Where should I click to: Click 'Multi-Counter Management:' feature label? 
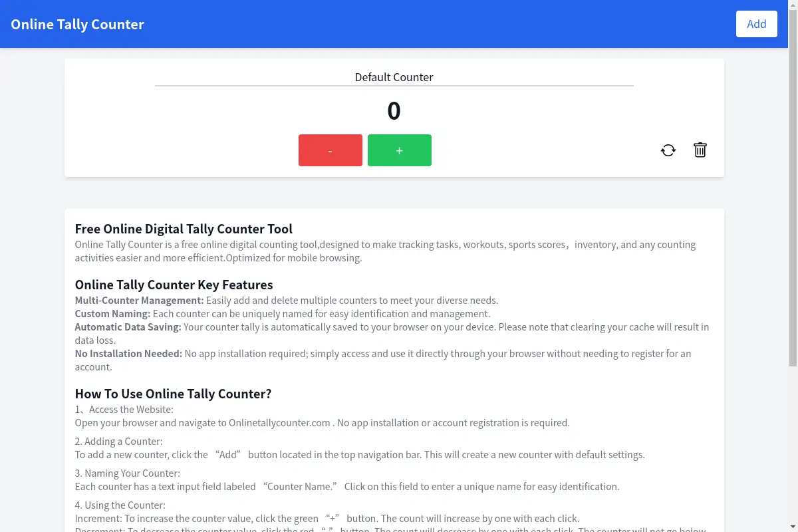140,300
